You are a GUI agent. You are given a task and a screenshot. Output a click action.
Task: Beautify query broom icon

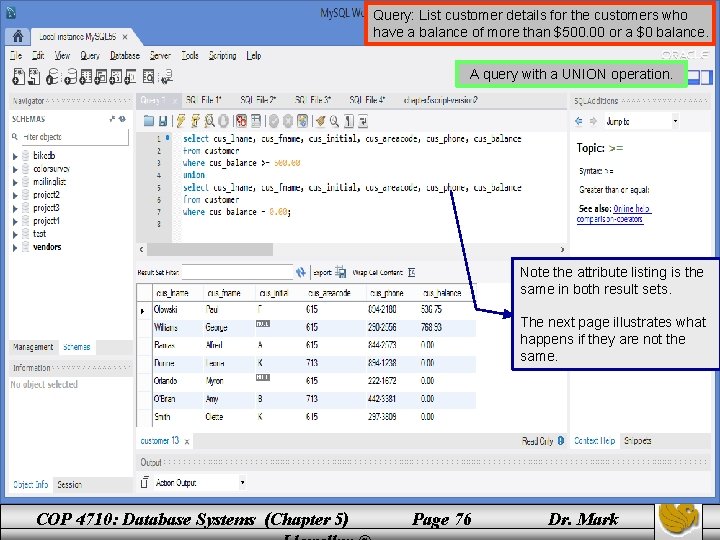tap(320, 121)
